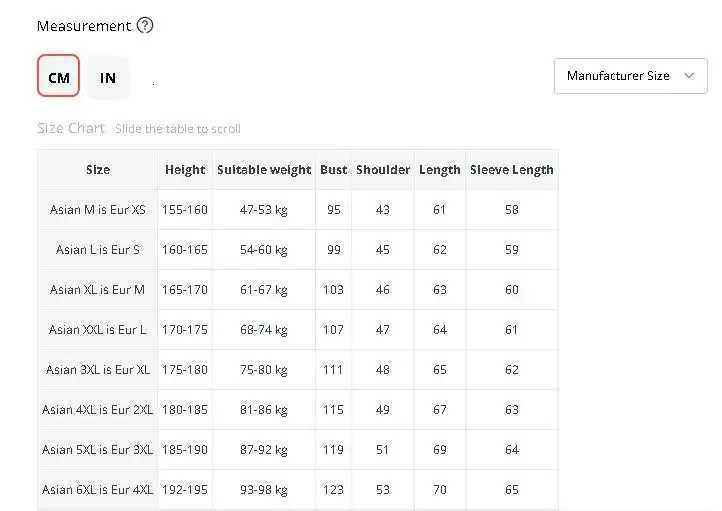Click the Height column header
Screen dimensions: 722x511
coord(185,170)
